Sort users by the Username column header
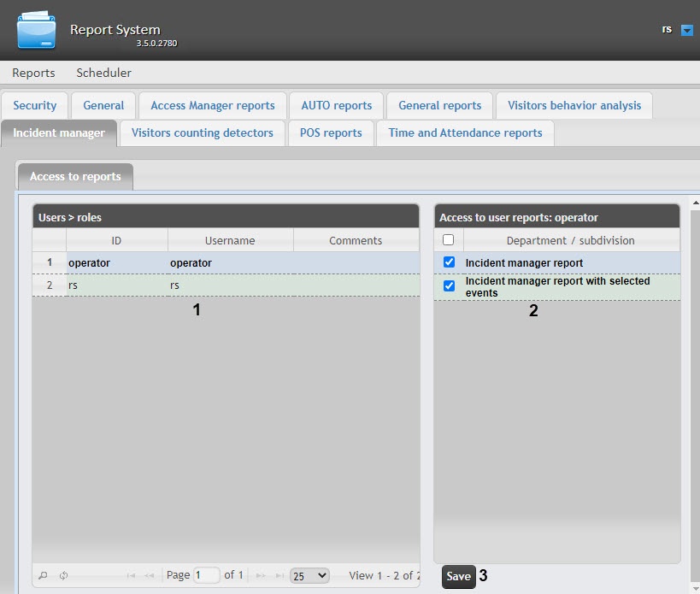700x594 pixels. click(230, 241)
